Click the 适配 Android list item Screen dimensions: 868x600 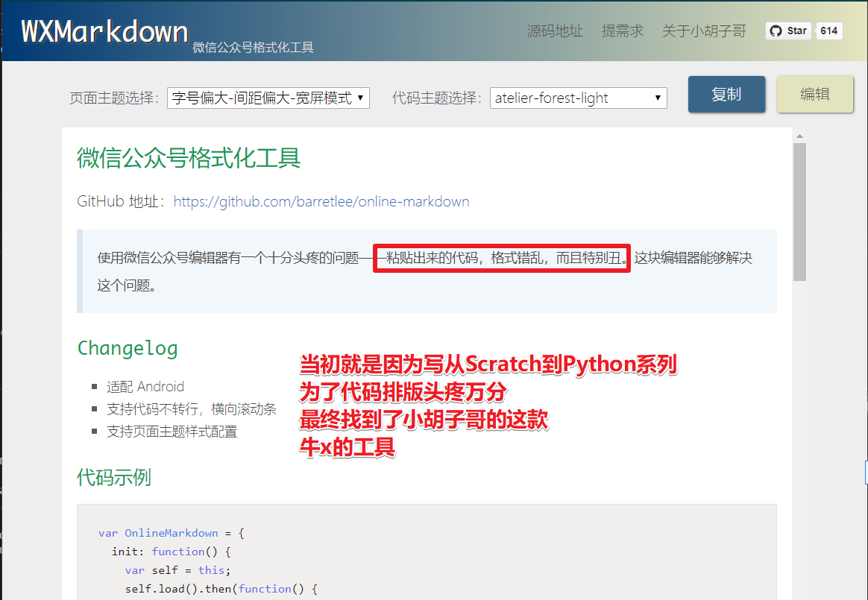point(145,386)
